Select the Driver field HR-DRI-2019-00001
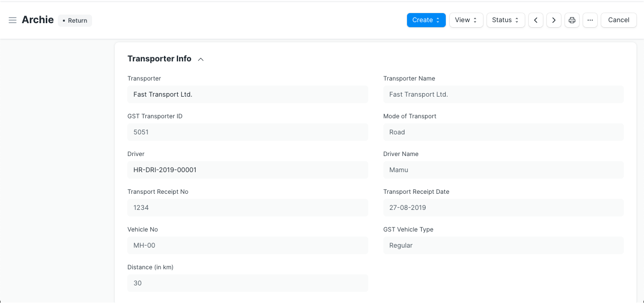 248,170
